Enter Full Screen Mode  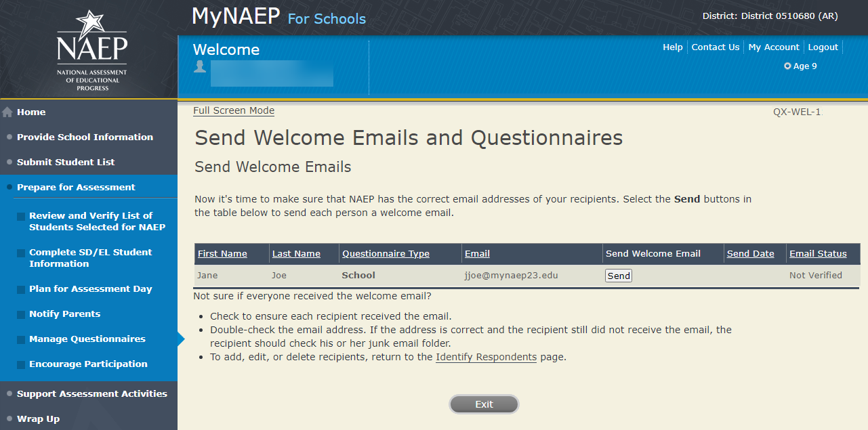[234, 111]
